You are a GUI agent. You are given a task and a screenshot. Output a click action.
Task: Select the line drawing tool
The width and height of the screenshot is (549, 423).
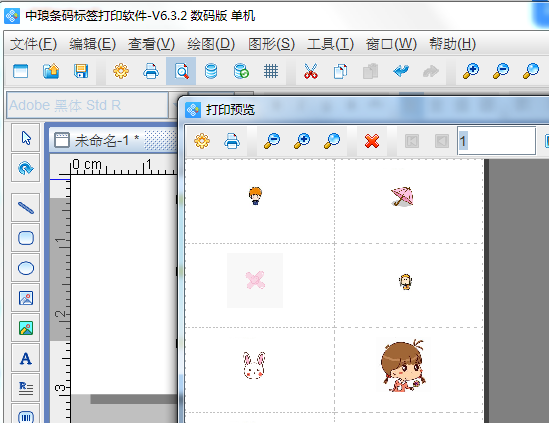tap(26, 208)
